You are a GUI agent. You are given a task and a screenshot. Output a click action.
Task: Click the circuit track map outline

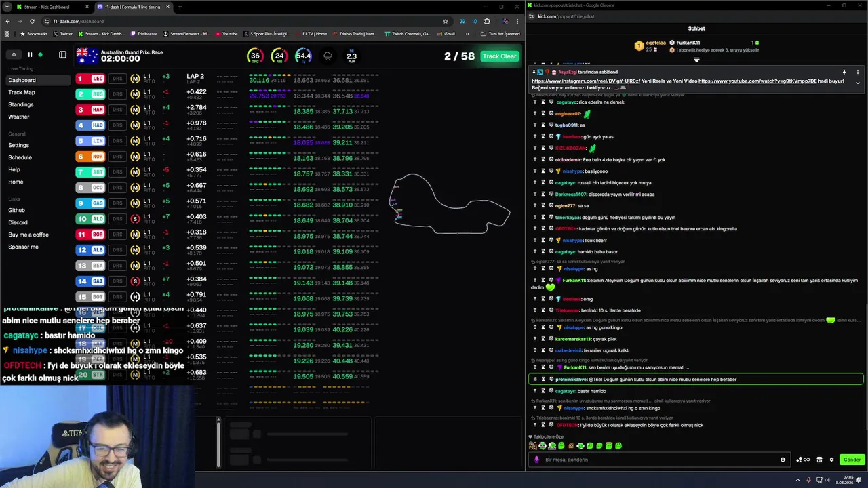pyautogui.click(x=449, y=204)
